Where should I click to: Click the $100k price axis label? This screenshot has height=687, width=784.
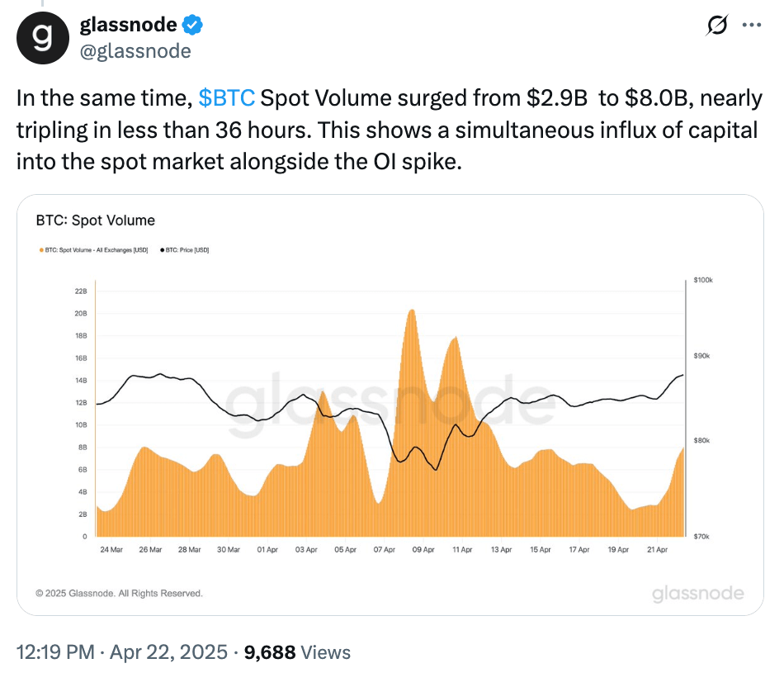coord(702,281)
